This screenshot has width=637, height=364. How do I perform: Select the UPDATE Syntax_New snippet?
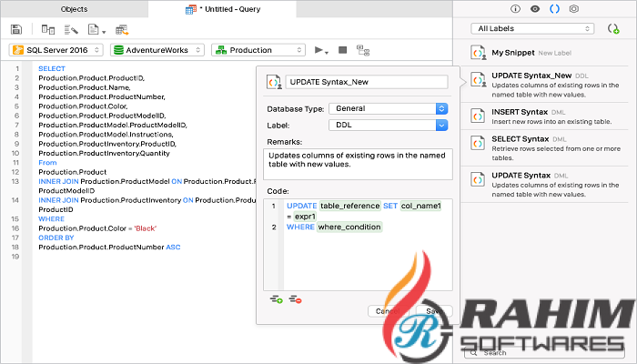[545, 85]
